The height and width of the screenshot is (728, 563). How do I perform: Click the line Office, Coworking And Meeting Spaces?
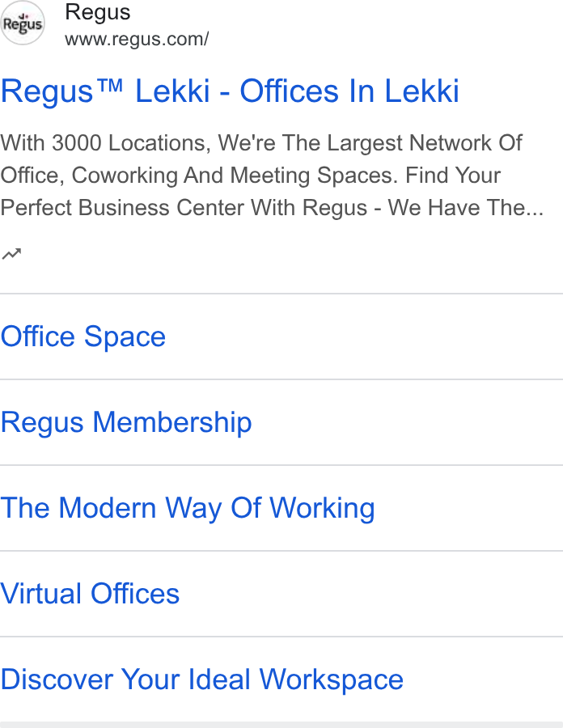coord(251,176)
